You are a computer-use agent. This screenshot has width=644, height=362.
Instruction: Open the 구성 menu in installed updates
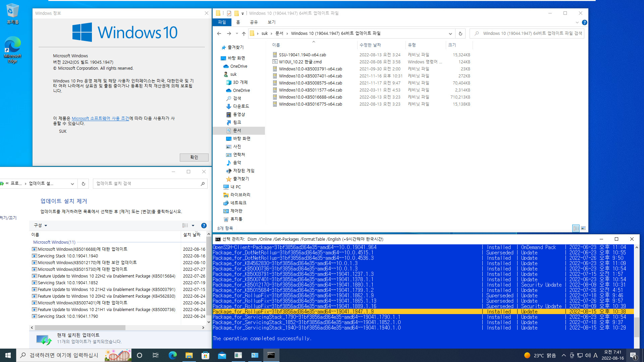point(40,226)
